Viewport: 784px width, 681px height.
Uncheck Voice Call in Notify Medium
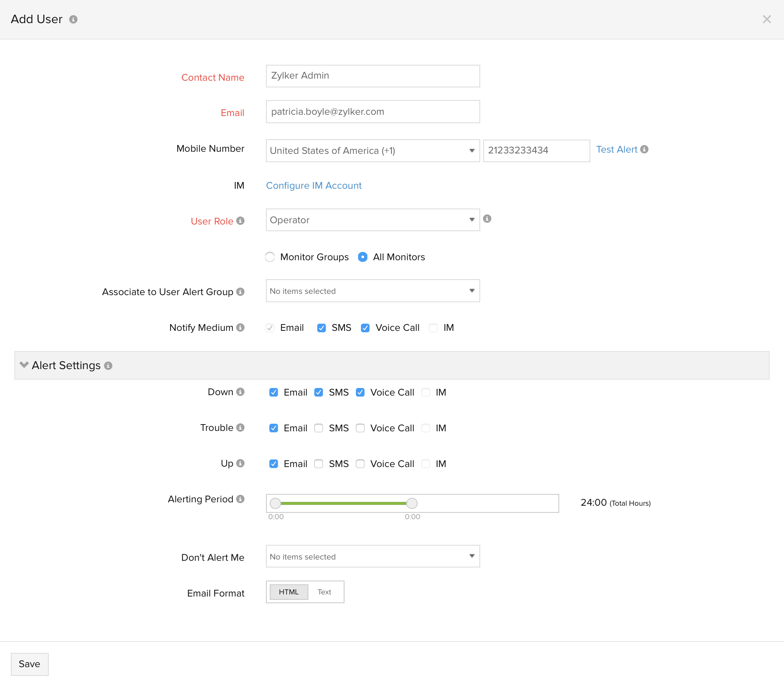[365, 328]
